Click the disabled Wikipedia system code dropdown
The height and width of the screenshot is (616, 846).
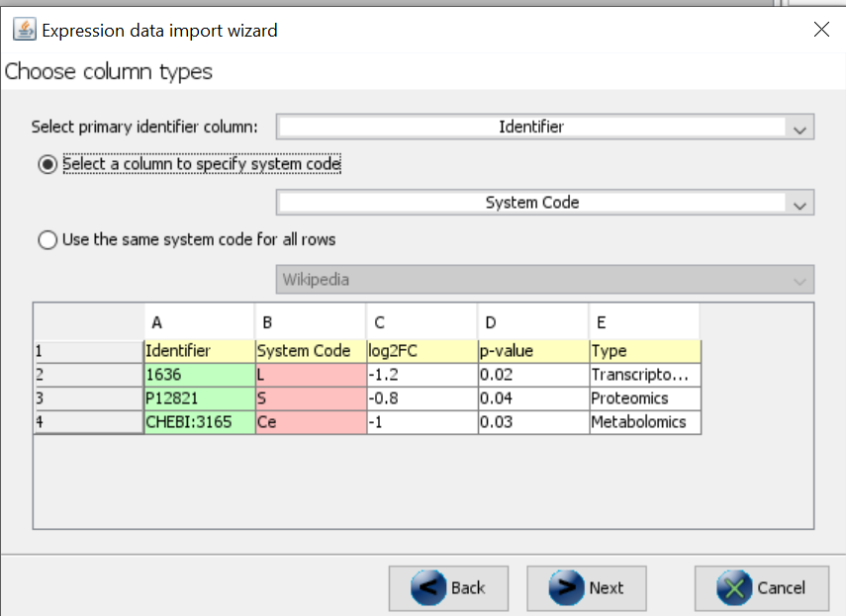(x=545, y=279)
